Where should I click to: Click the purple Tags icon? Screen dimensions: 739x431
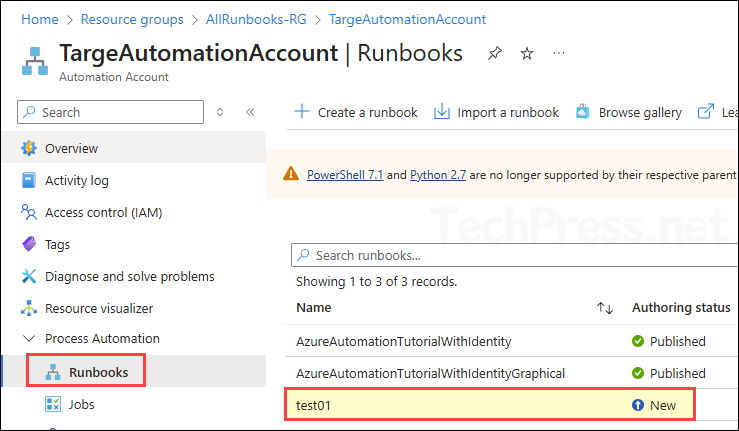point(29,244)
